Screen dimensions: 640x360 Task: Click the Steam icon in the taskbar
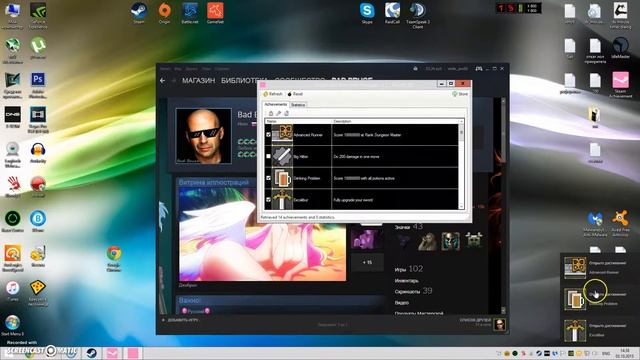click(x=91, y=353)
